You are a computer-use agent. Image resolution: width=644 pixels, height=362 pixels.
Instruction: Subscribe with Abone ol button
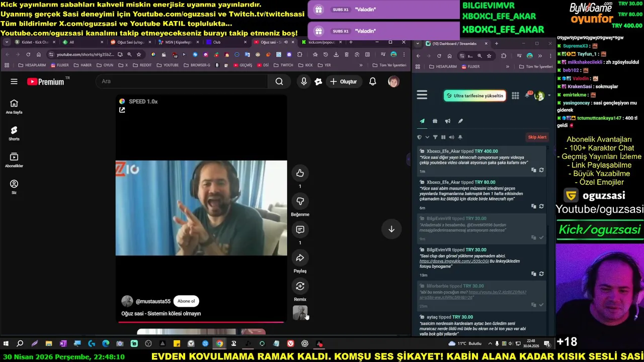pos(186,301)
